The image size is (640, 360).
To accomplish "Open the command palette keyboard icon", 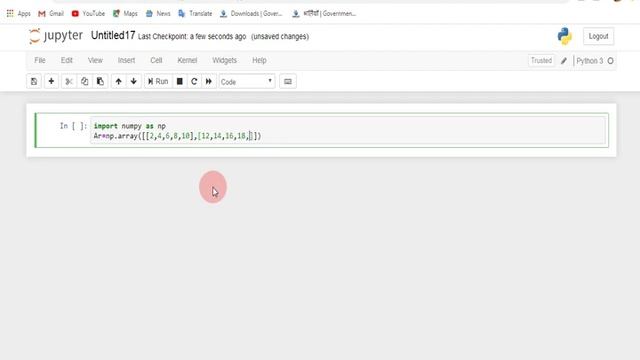I will [x=288, y=82].
